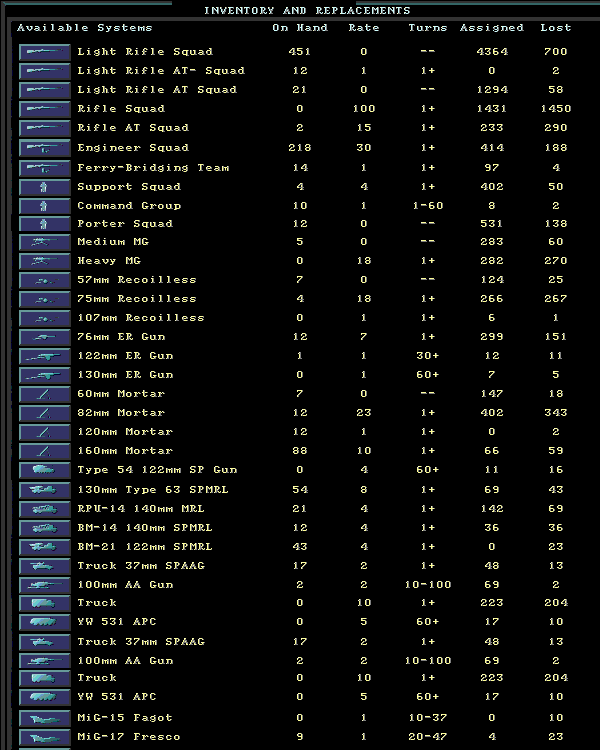The image size is (600, 750).
Task: Click Assigned value 4364 for Light Rifle Squad
Action: point(492,51)
